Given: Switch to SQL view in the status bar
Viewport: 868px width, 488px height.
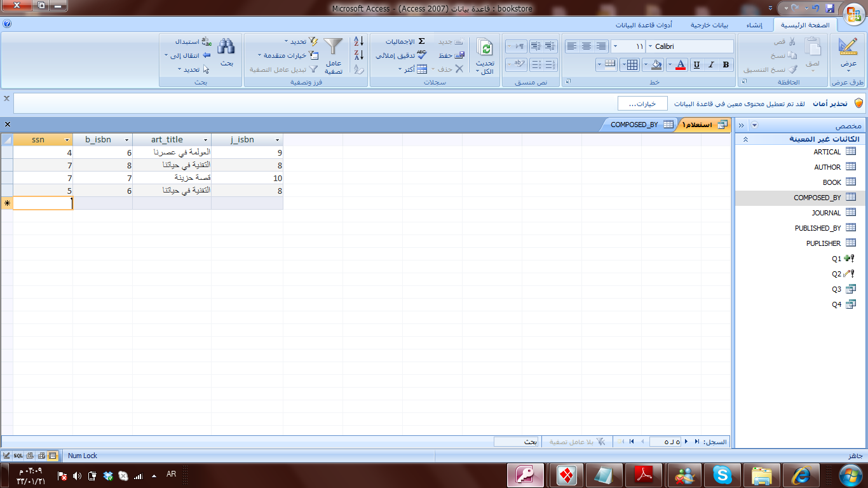Looking at the screenshot, I should 18,456.
